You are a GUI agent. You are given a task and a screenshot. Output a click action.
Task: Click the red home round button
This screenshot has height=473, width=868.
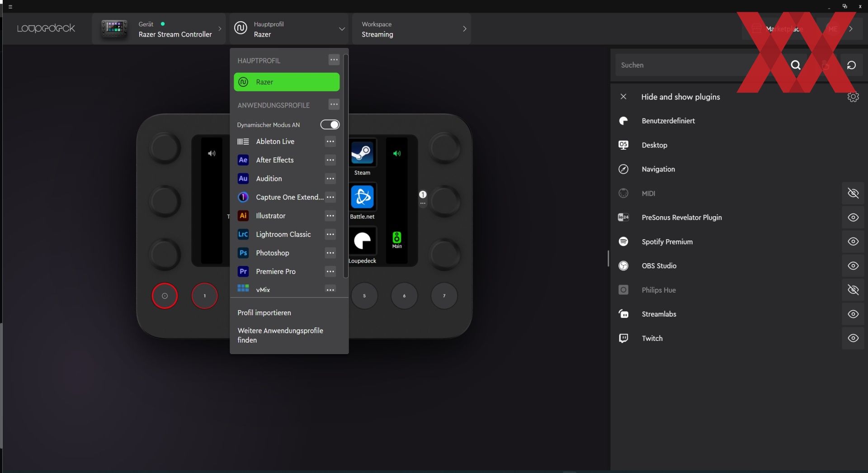pos(165,296)
